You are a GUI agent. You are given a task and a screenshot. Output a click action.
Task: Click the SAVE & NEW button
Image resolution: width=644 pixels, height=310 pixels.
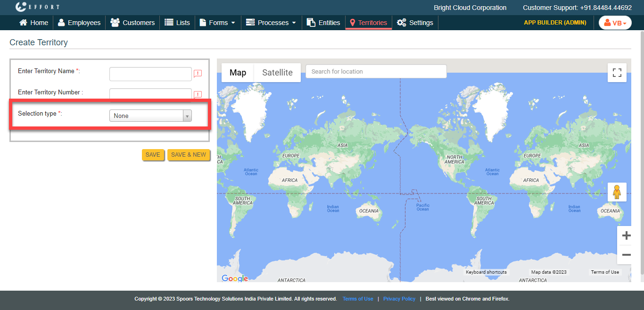tap(188, 155)
